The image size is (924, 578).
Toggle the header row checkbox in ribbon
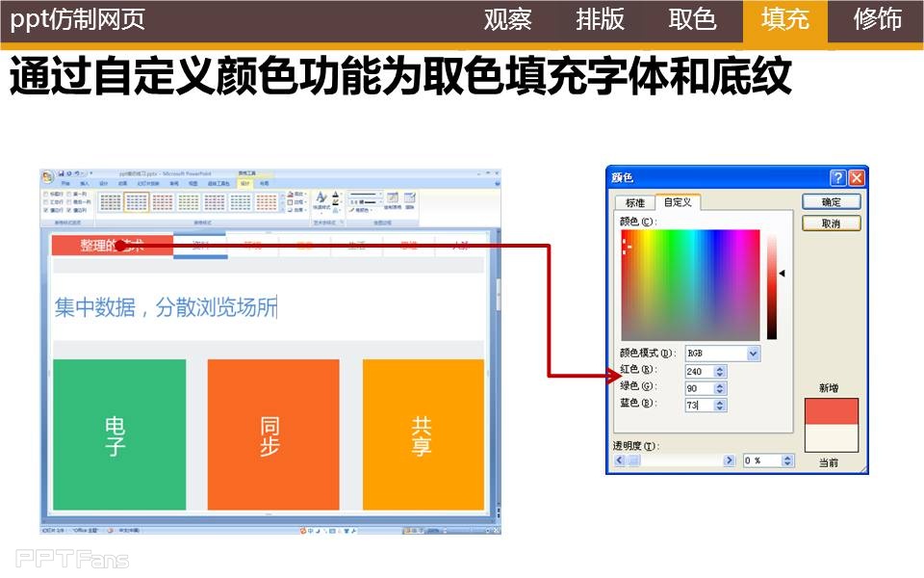click(x=46, y=194)
